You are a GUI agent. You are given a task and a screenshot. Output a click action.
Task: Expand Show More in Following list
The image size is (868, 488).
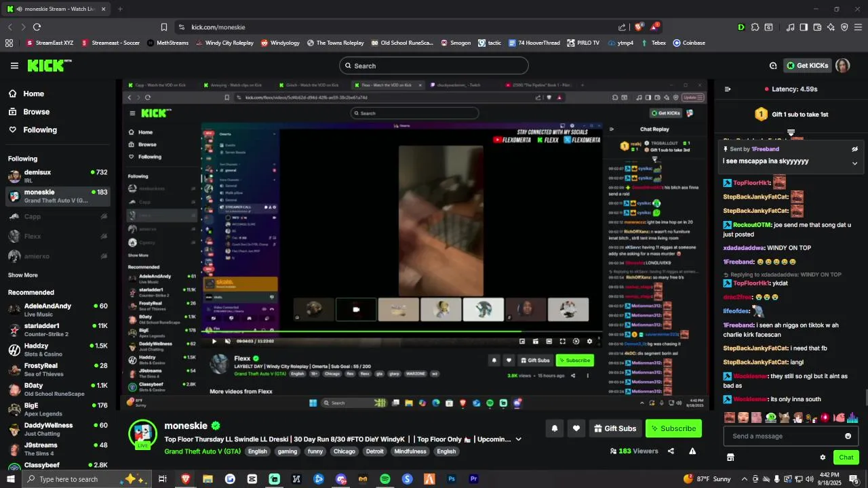click(23, 275)
